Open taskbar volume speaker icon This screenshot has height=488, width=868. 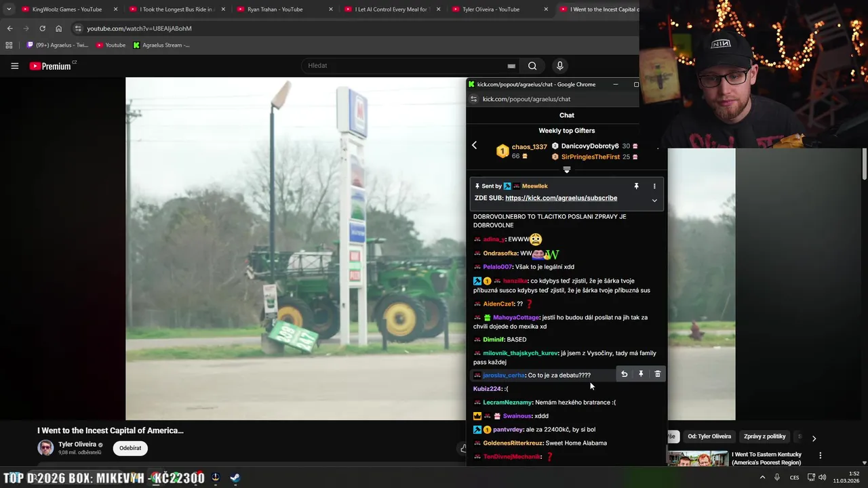click(x=822, y=477)
